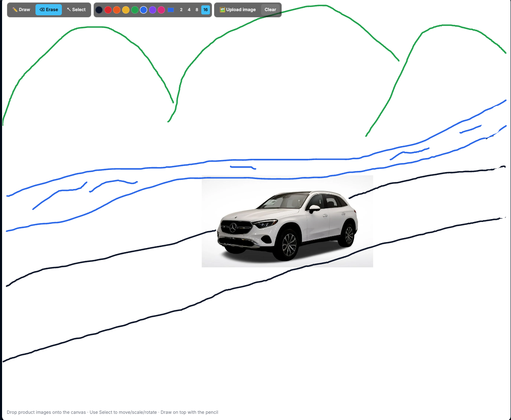
Task: Set brush size to 16
Action: click(205, 10)
